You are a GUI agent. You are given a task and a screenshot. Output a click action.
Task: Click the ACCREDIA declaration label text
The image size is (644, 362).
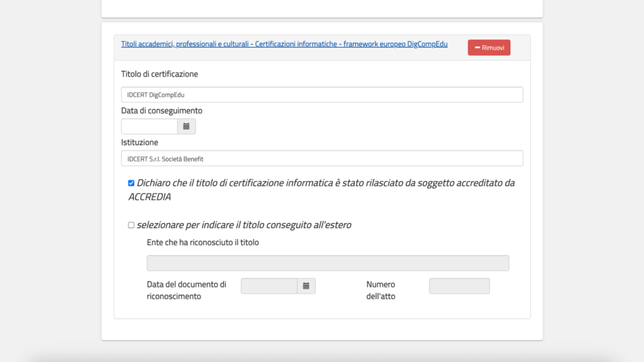point(325,183)
